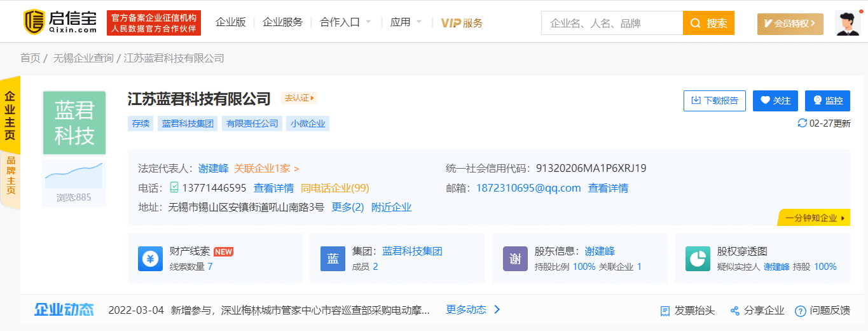The height and width of the screenshot is (331, 868).
Task: Click the 财产线索 yuan icon
Action: (151, 258)
